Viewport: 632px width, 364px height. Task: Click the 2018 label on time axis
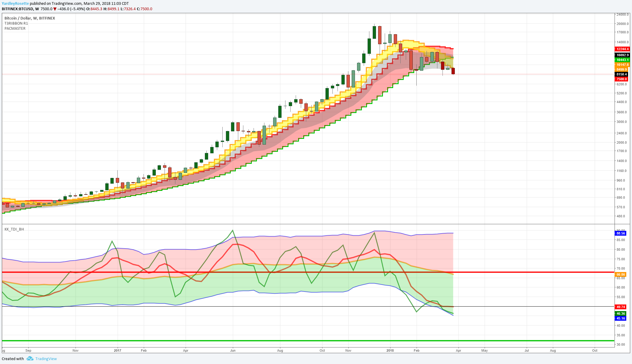(x=390, y=350)
